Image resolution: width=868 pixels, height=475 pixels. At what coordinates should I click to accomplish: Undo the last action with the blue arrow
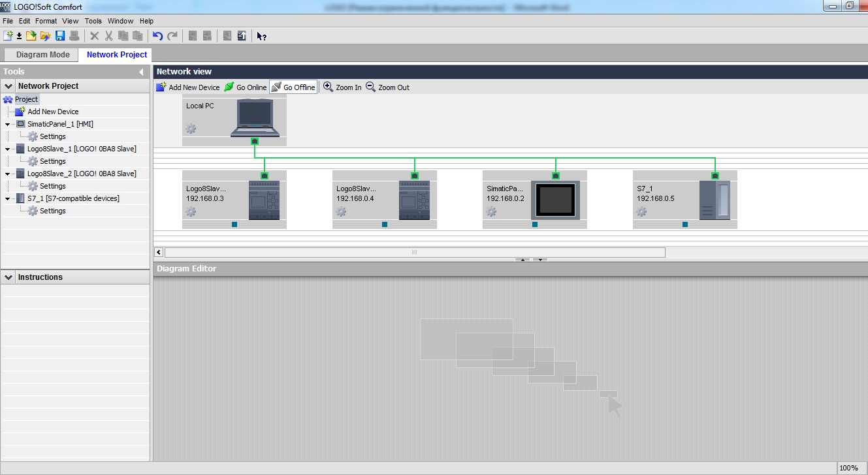pos(157,36)
